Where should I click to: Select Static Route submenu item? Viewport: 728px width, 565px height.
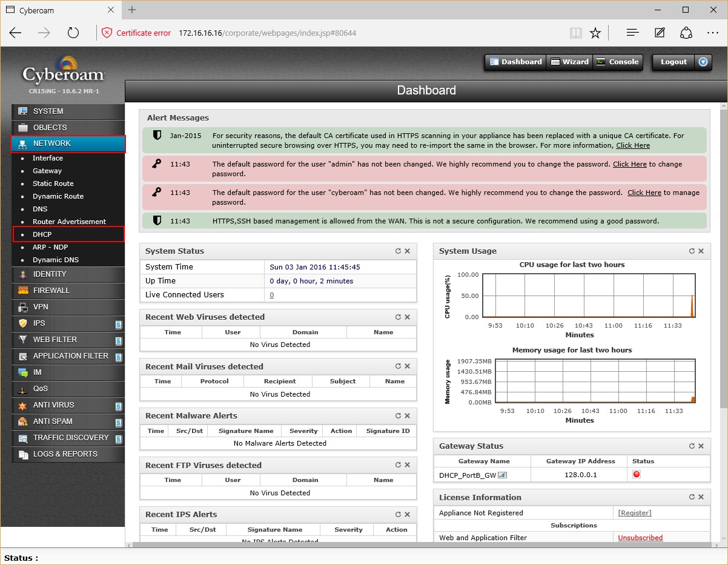tap(53, 183)
